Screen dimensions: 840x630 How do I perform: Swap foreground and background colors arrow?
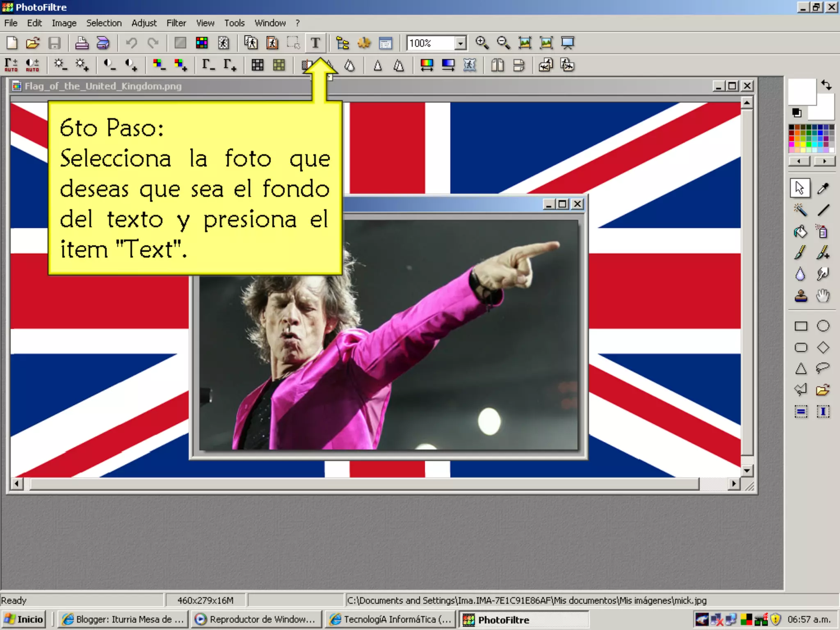point(826,85)
